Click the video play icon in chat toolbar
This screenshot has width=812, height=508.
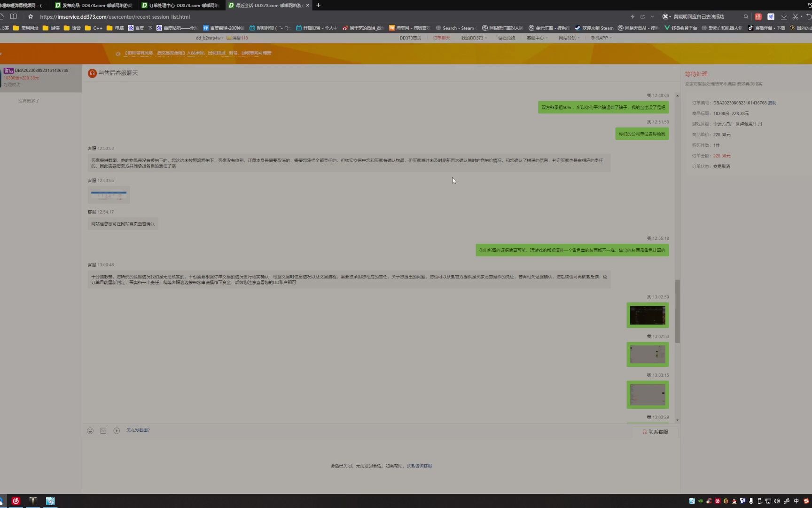pos(117,430)
